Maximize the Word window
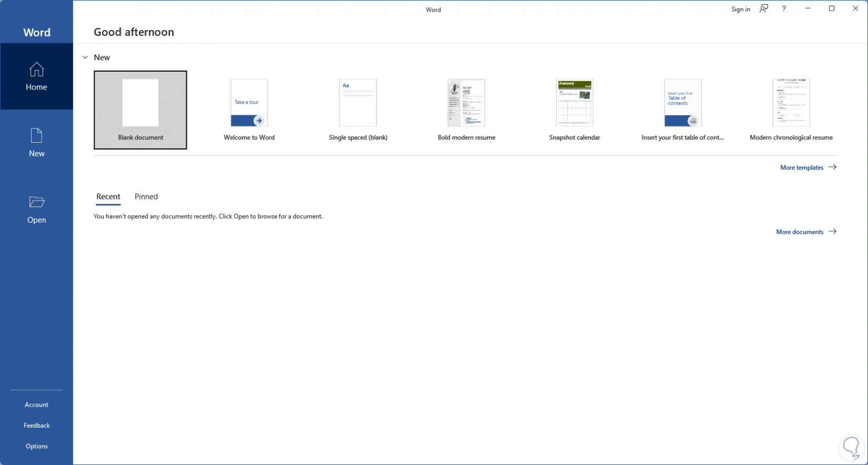 pyautogui.click(x=832, y=8)
